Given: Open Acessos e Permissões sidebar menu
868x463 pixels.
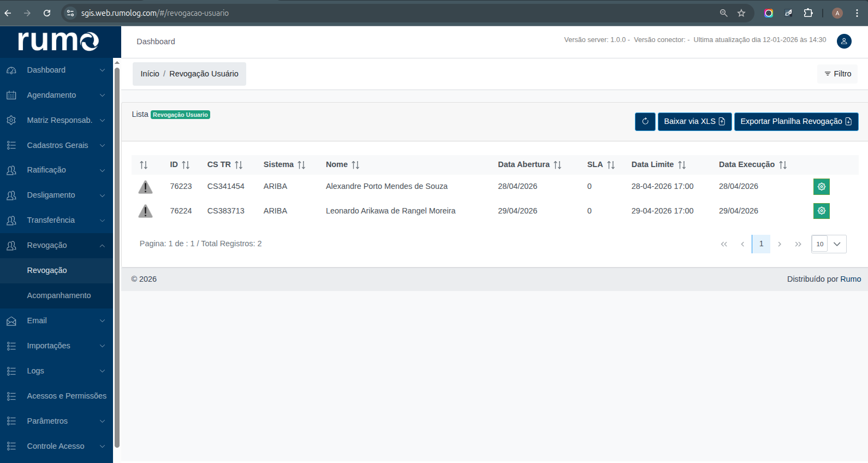Looking at the screenshot, I should tap(56, 396).
